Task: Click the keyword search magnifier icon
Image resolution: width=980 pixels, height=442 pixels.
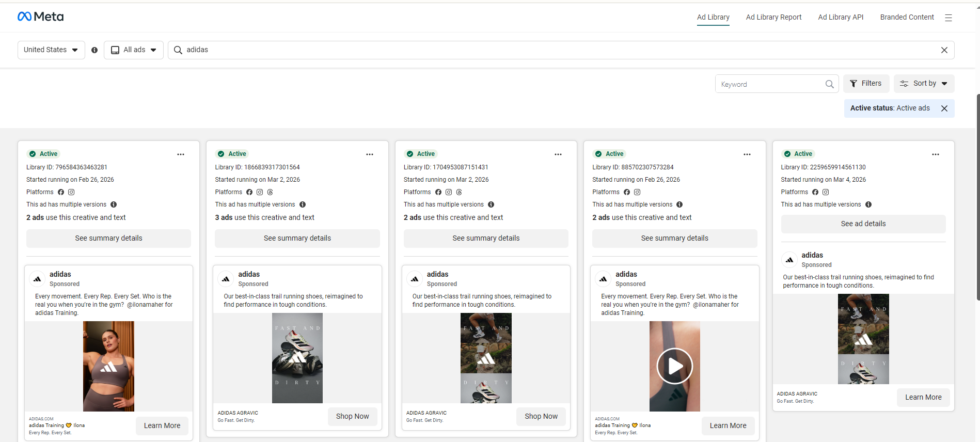Action: click(x=829, y=84)
